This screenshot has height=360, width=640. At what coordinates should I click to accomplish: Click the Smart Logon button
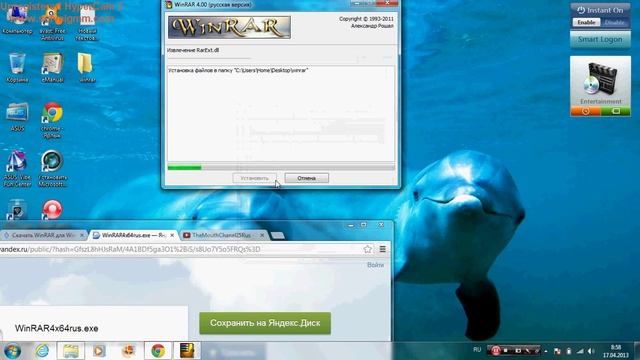point(600,40)
